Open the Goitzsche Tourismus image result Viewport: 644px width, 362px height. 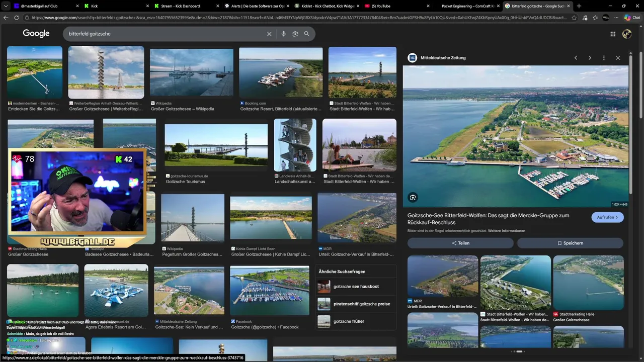pos(216,145)
